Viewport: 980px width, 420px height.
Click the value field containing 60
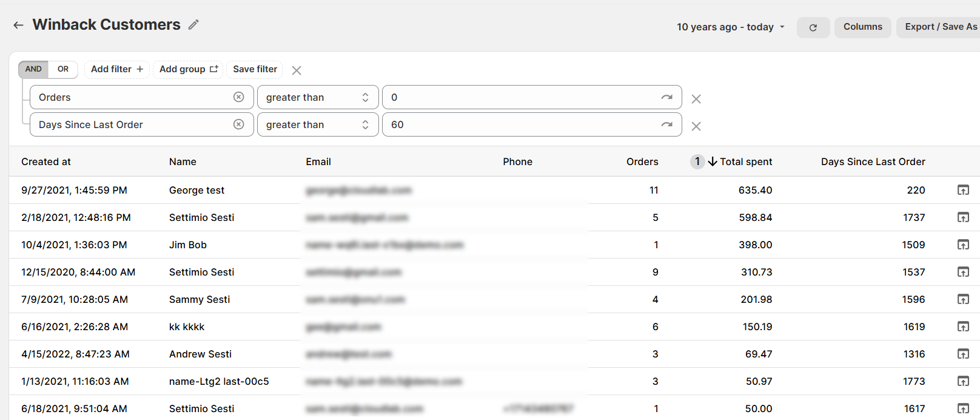point(522,124)
